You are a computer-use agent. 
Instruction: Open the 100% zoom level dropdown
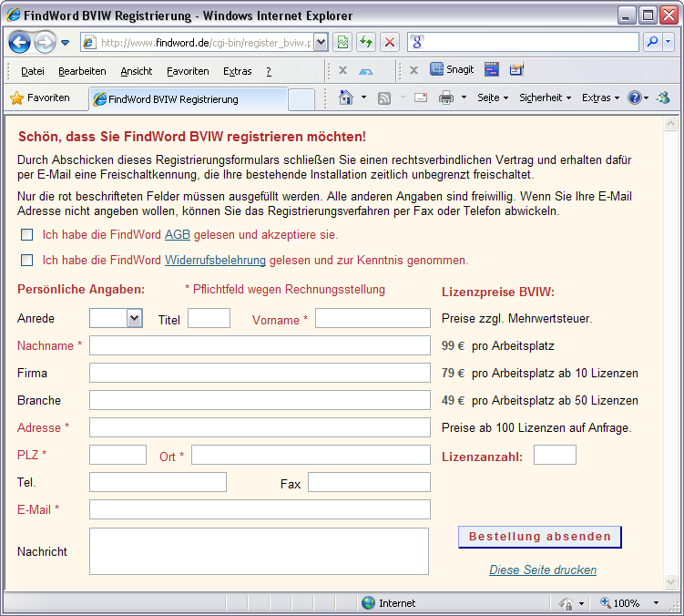point(656,603)
